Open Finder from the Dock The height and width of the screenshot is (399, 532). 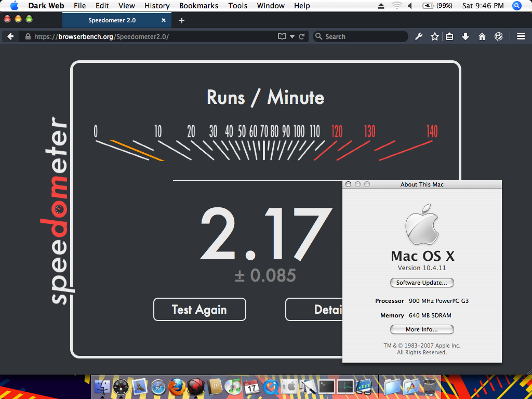(102, 387)
